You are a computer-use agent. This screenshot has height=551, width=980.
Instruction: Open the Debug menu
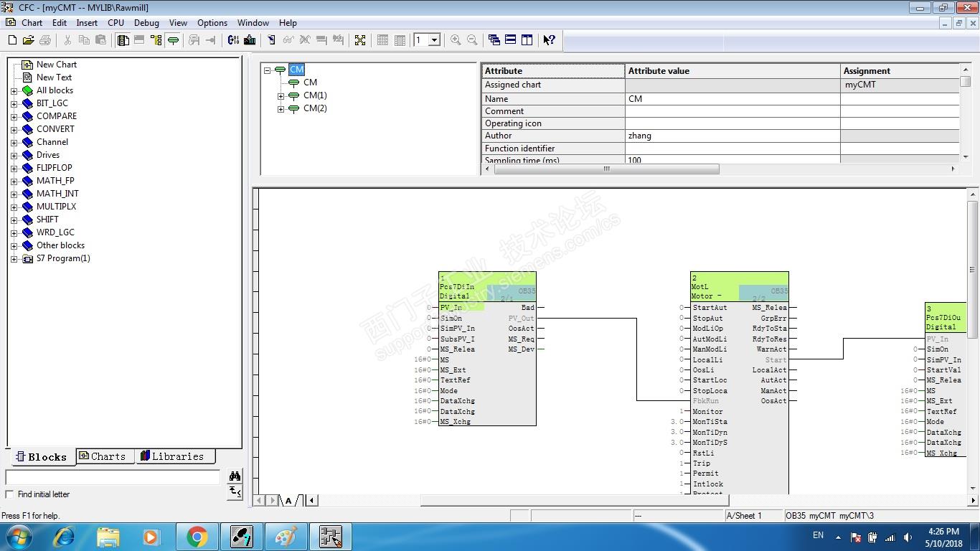[146, 23]
